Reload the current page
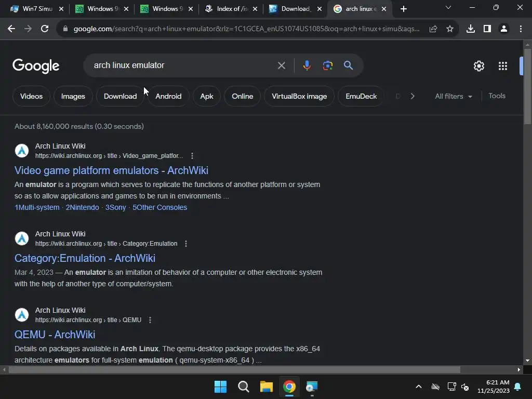This screenshot has width=532, height=399. 45,29
